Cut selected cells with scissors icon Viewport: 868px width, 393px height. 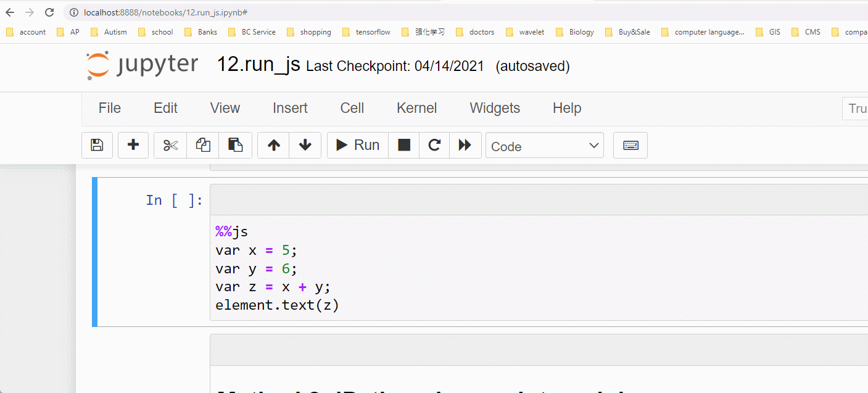coord(170,145)
